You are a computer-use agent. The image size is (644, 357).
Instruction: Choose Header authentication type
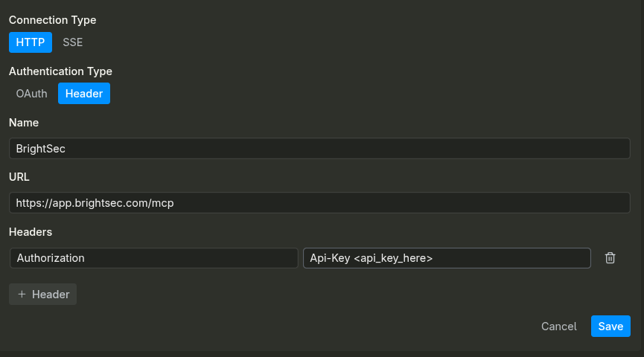coord(84,94)
